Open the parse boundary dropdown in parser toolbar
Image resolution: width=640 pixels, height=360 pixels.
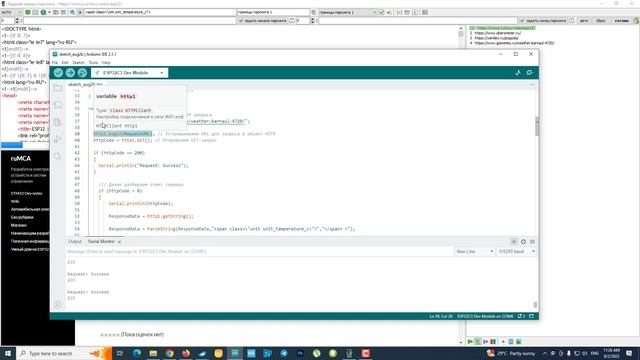click(348, 12)
